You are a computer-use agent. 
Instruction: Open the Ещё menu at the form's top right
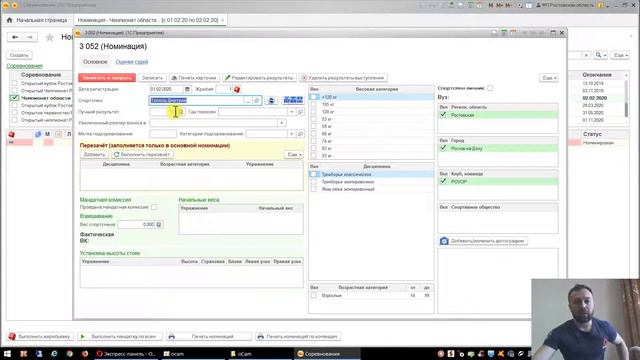549,78
